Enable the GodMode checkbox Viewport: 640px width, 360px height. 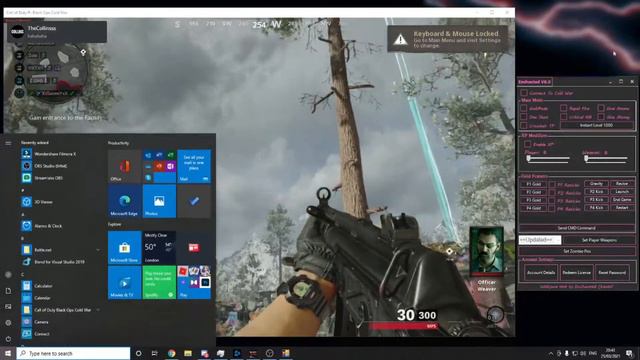pos(524,108)
